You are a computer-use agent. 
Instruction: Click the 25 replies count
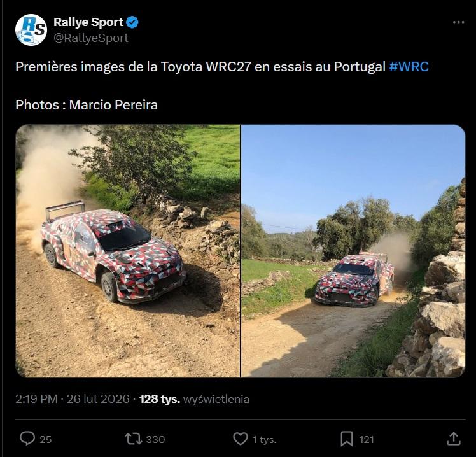pyautogui.click(x=45, y=439)
